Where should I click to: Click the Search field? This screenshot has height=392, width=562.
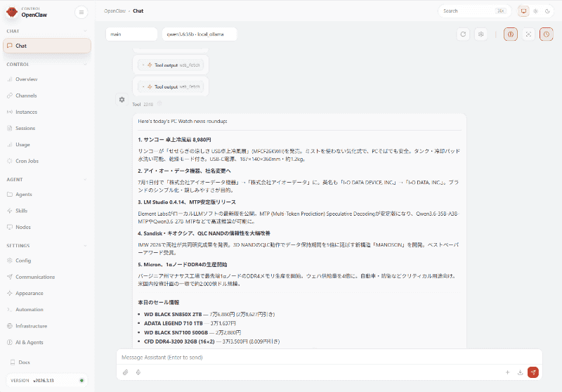click(x=474, y=11)
